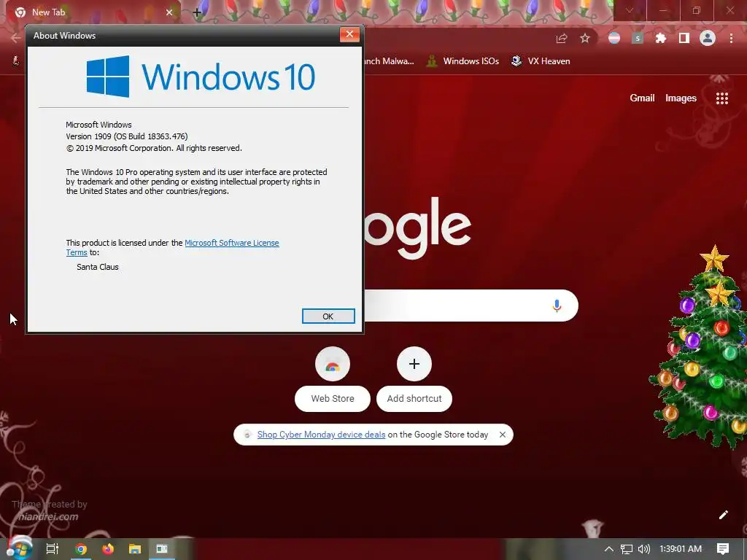Open Gmail from the Google page
This screenshot has width=747, height=560.
(x=642, y=98)
